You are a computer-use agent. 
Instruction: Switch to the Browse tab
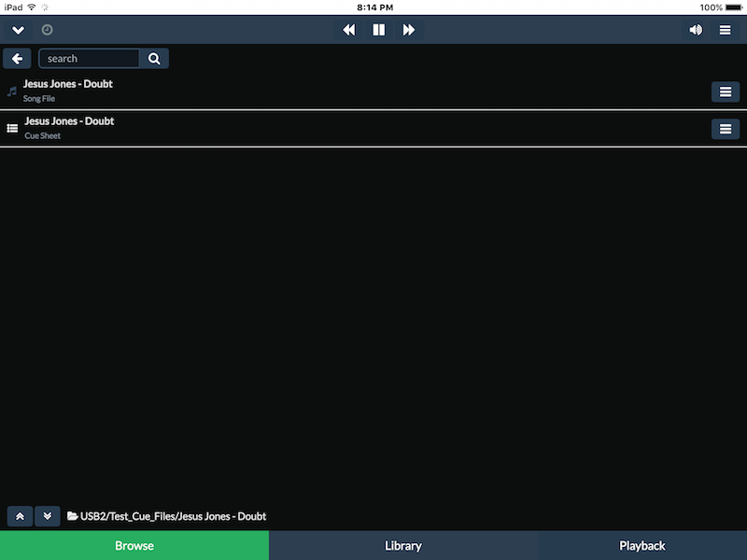coord(134,546)
